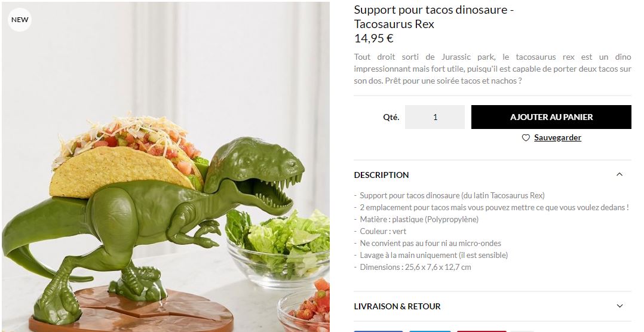Collapse DESCRIPTION using the up chevron

(620, 174)
